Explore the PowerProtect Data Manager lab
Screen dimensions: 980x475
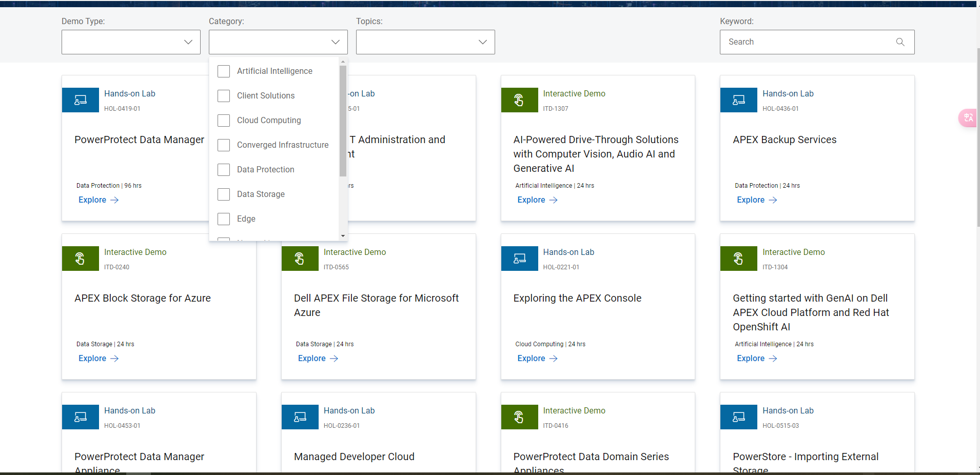tap(99, 200)
